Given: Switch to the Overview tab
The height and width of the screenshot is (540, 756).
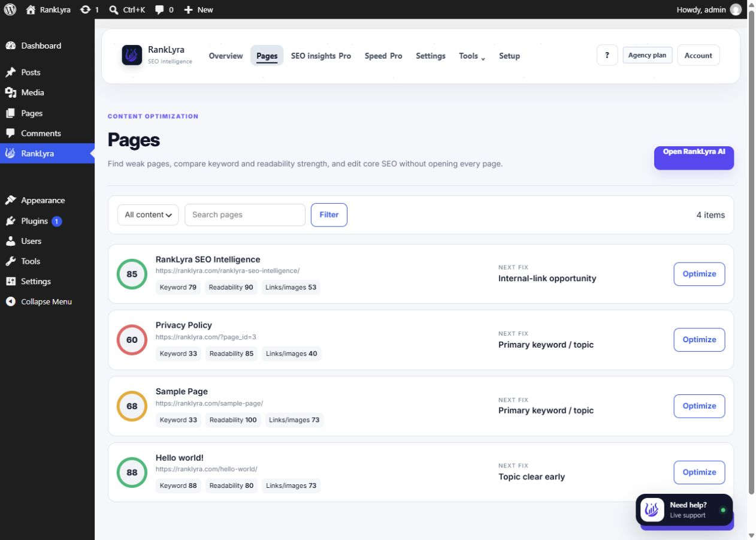Looking at the screenshot, I should click(226, 56).
